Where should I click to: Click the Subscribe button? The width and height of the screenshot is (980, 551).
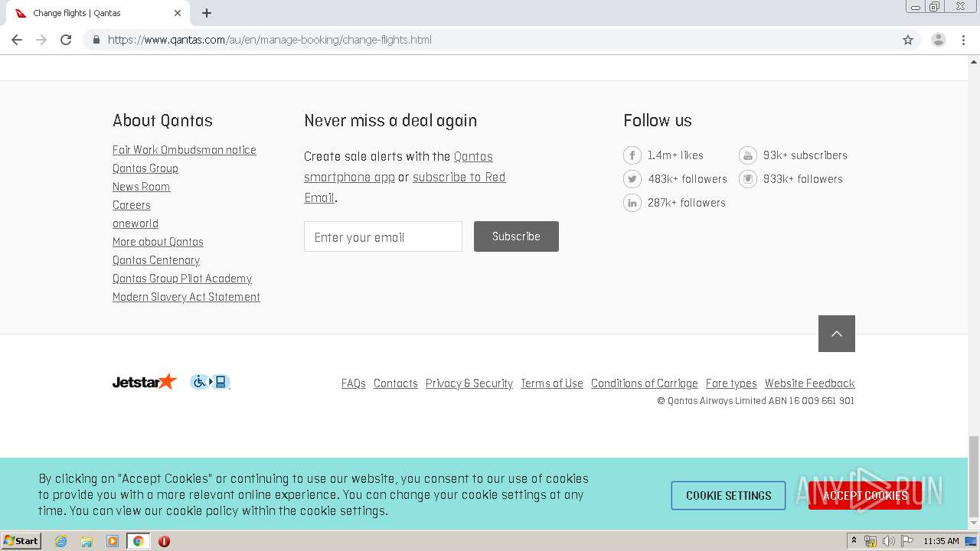click(x=516, y=236)
